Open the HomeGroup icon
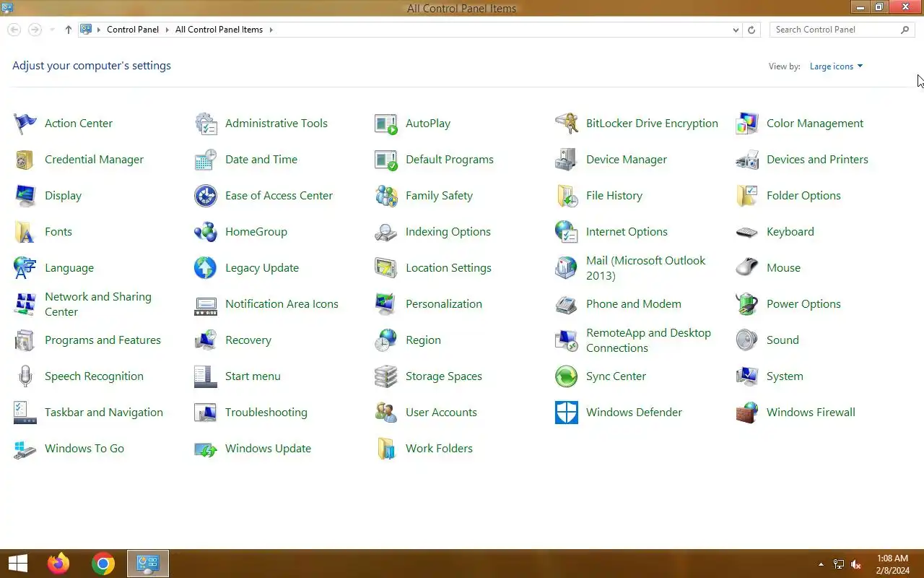The width and height of the screenshot is (924, 578). 206,232
